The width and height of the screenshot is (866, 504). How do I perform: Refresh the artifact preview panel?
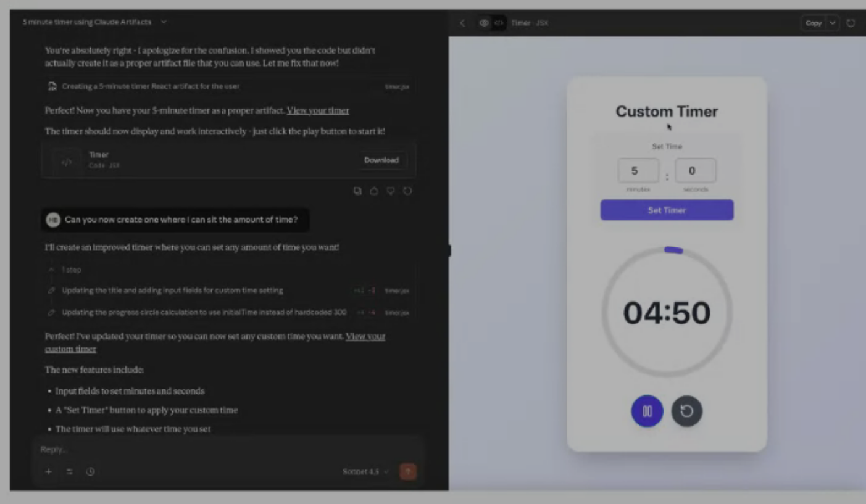coord(851,23)
